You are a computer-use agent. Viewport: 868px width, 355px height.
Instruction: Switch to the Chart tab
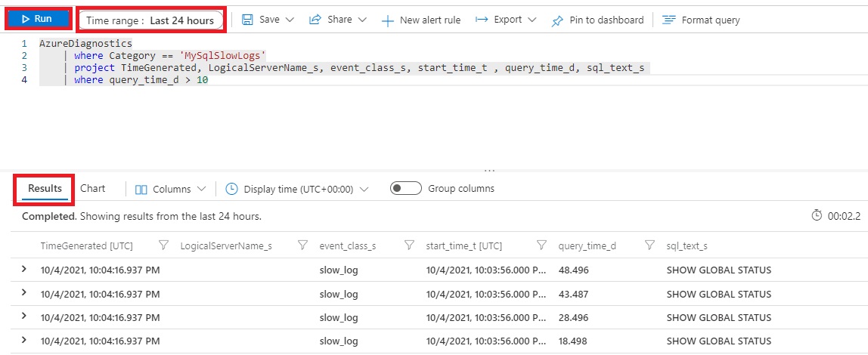click(92, 188)
